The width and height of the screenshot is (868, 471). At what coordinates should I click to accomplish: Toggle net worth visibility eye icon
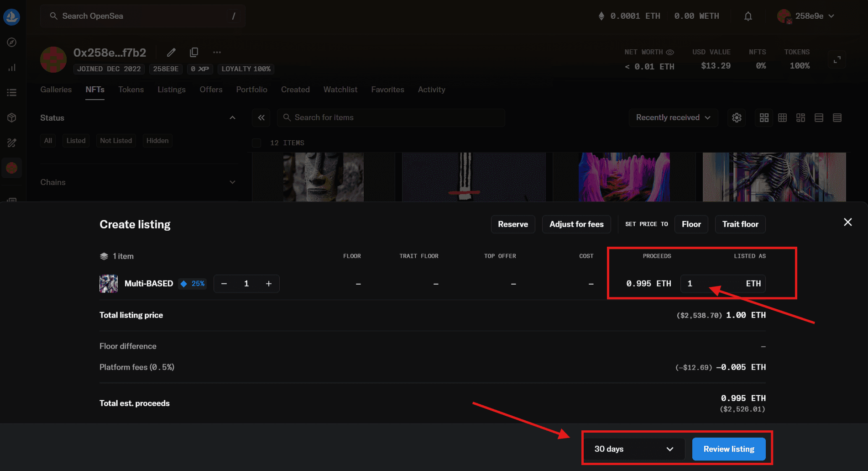coord(670,52)
